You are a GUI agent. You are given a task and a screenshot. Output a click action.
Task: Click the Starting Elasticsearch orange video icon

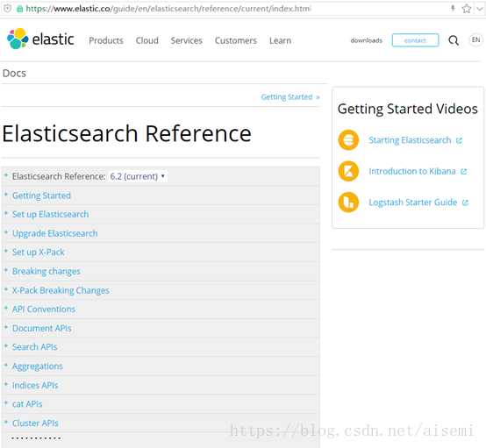coord(348,140)
